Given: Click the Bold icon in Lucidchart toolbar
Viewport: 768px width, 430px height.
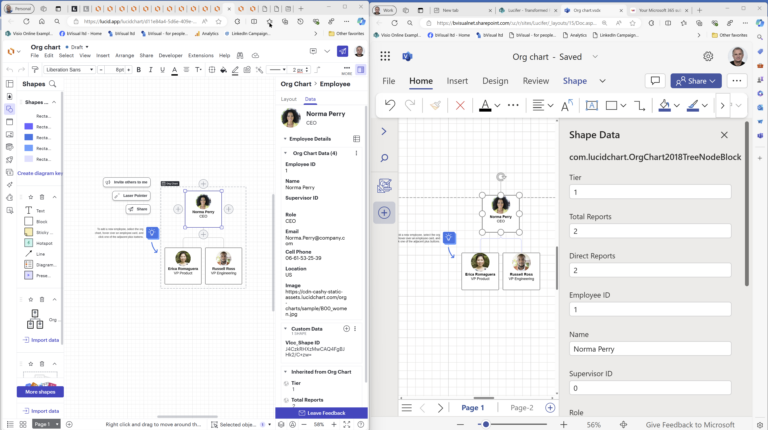Looking at the screenshot, I should click(139, 70).
